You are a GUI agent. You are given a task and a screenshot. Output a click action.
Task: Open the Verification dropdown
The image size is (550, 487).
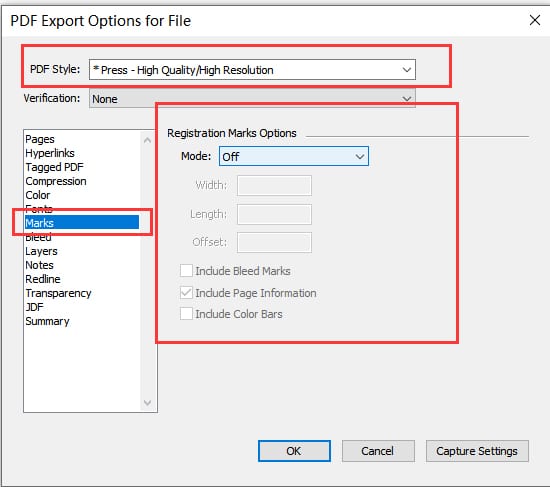(252, 99)
